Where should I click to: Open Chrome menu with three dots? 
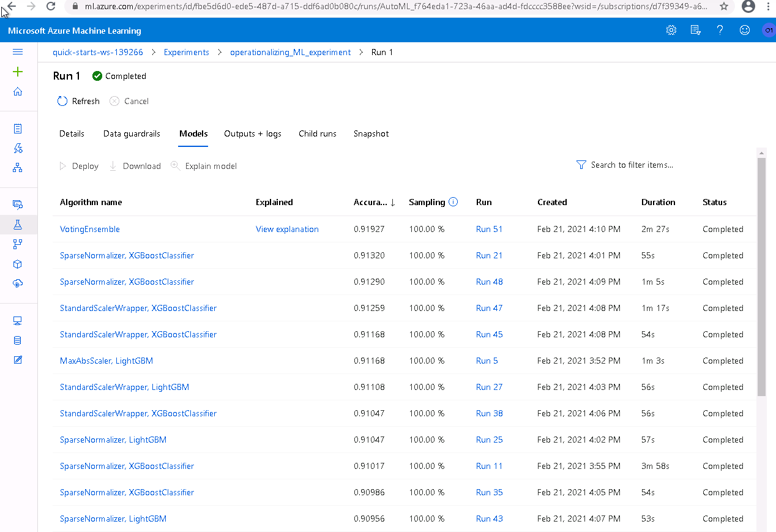point(768,8)
